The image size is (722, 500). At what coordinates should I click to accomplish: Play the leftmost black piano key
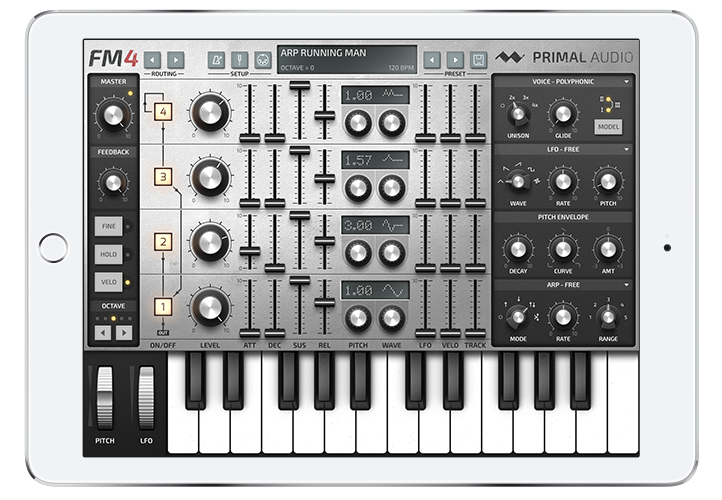pyautogui.click(x=195, y=380)
